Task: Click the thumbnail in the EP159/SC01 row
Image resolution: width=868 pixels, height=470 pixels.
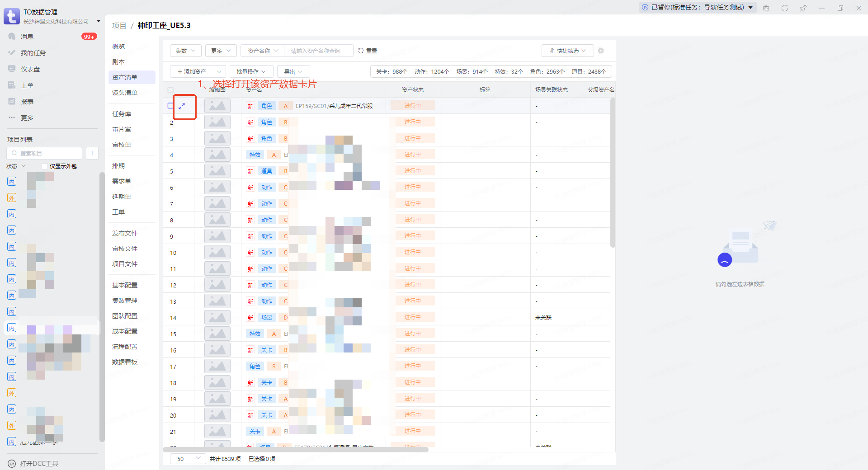Action: pyautogui.click(x=217, y=106)
